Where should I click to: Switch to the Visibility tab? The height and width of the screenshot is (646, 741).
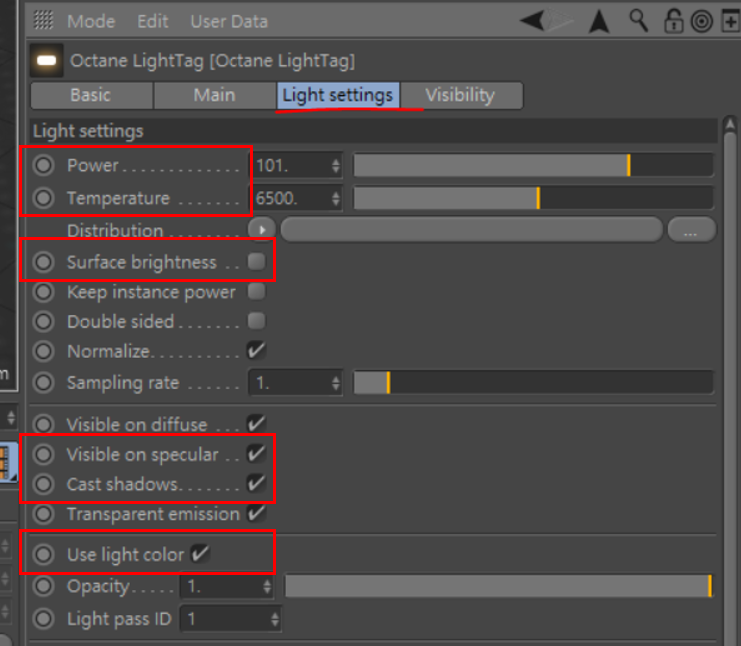tap(461, 95)
